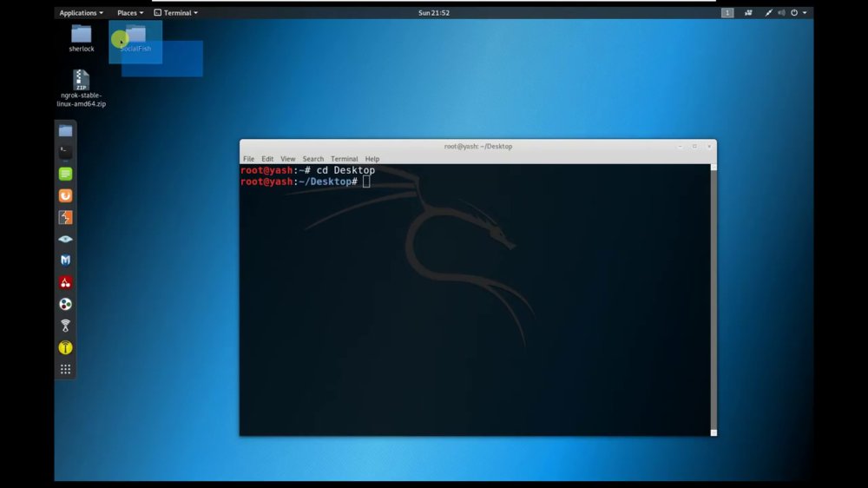The width and height of the screenshot is (868, 488).
Task: Open Files manager from the dock
Action: point(65,131)
